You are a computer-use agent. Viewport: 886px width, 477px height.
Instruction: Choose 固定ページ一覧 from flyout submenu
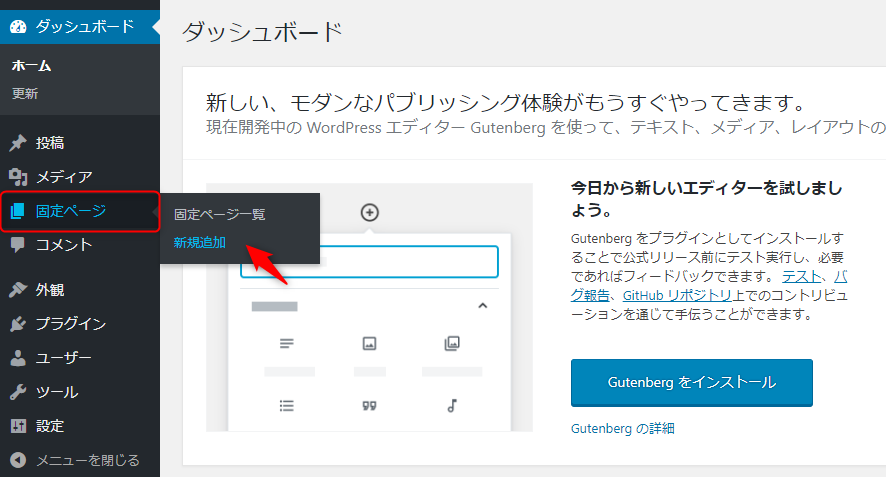pos(219,215)
